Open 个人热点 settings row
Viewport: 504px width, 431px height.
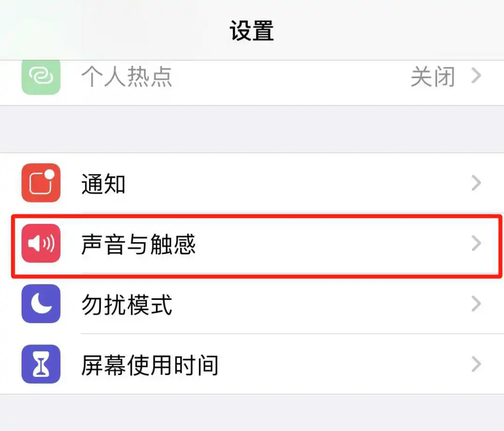pos(252,83)
